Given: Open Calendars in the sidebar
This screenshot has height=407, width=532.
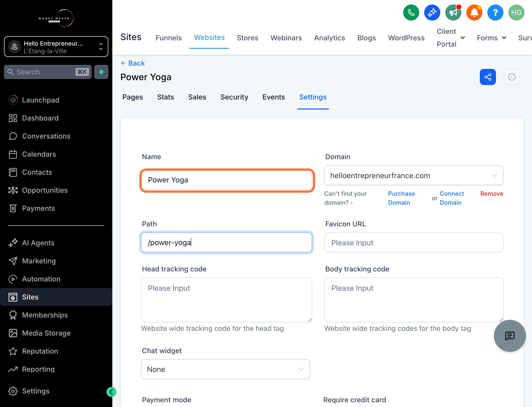Looking at the screenshot, I should (56, 154).
